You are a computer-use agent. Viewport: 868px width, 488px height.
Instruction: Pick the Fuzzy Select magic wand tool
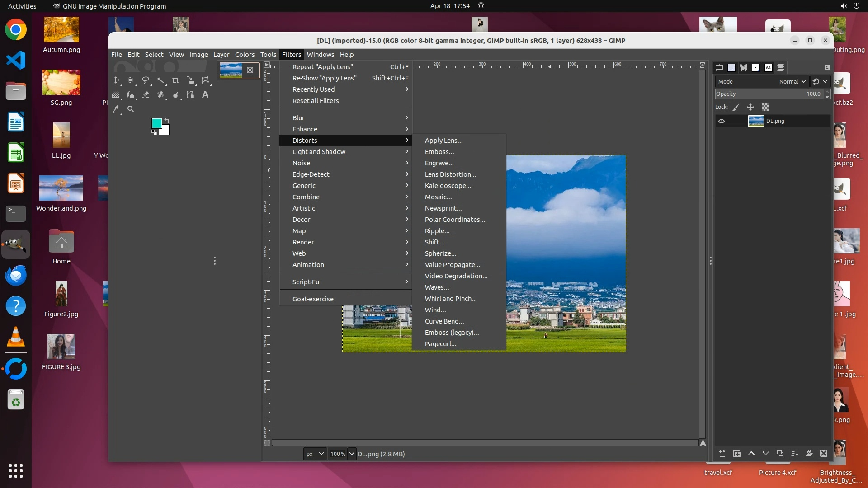(x=160, y=80)
